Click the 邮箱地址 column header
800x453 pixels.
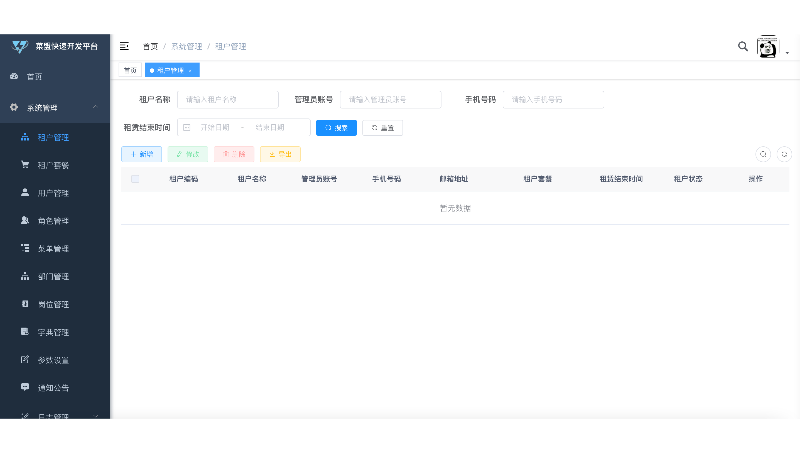454,179
